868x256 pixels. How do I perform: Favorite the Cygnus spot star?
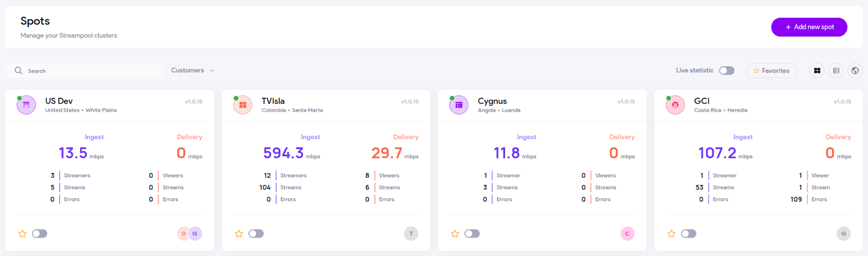pos(455,234)
